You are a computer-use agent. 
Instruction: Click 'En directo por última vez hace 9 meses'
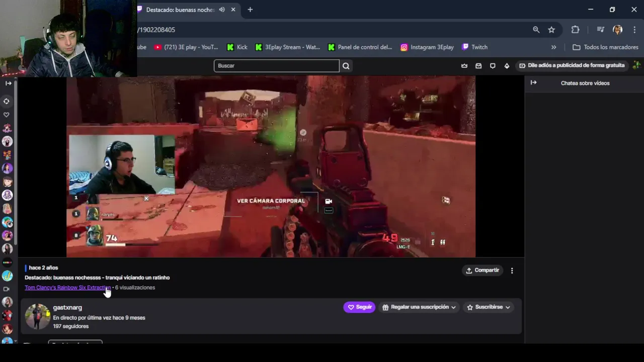pos(99,318)
